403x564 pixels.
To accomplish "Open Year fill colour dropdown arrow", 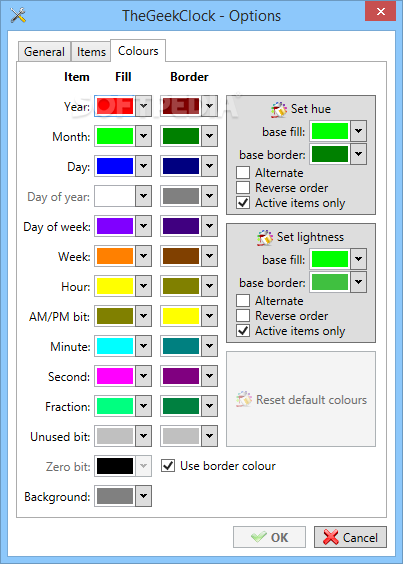I will click(144, 106).
